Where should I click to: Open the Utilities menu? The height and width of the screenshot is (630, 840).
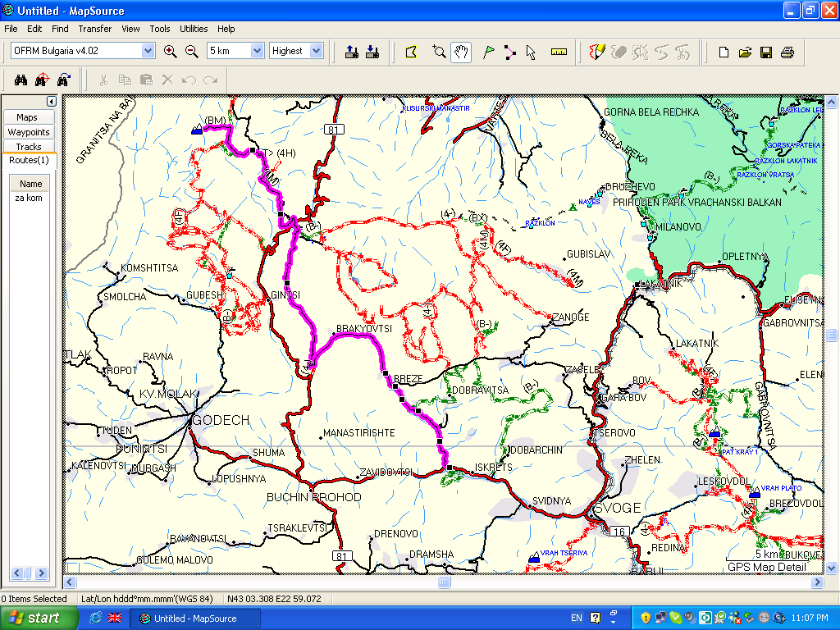(194, 29)
